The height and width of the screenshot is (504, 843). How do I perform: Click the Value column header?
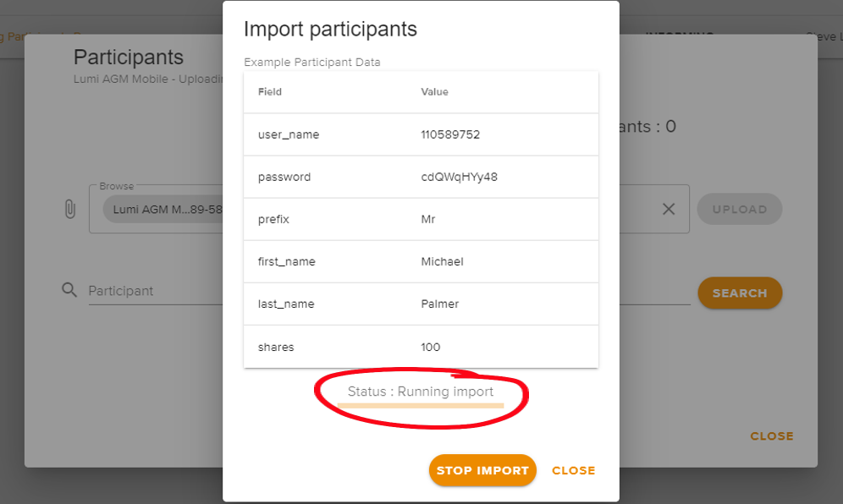tap(434, 92)
